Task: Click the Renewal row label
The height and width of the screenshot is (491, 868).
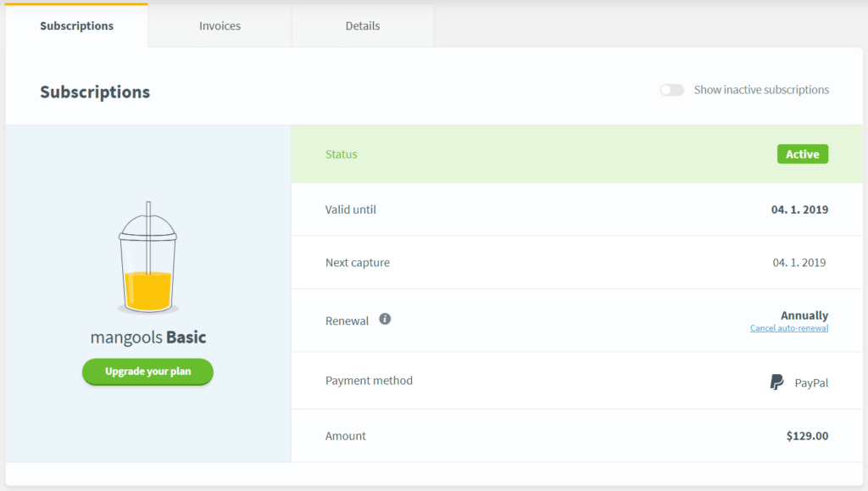Action: point(347,321)
